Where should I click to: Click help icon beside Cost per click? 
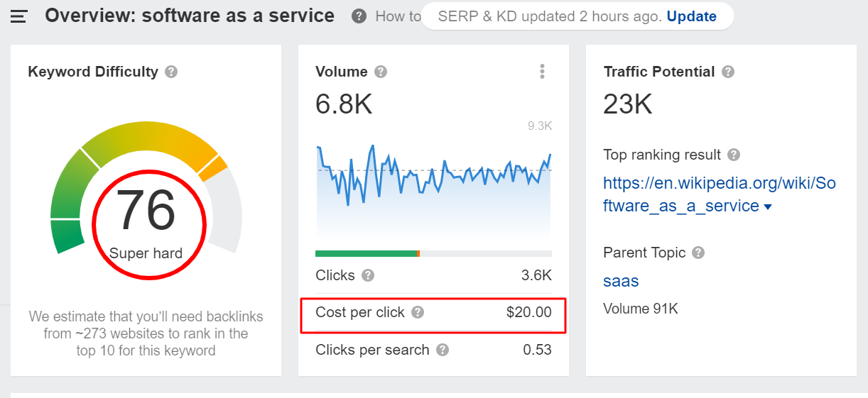418,312
